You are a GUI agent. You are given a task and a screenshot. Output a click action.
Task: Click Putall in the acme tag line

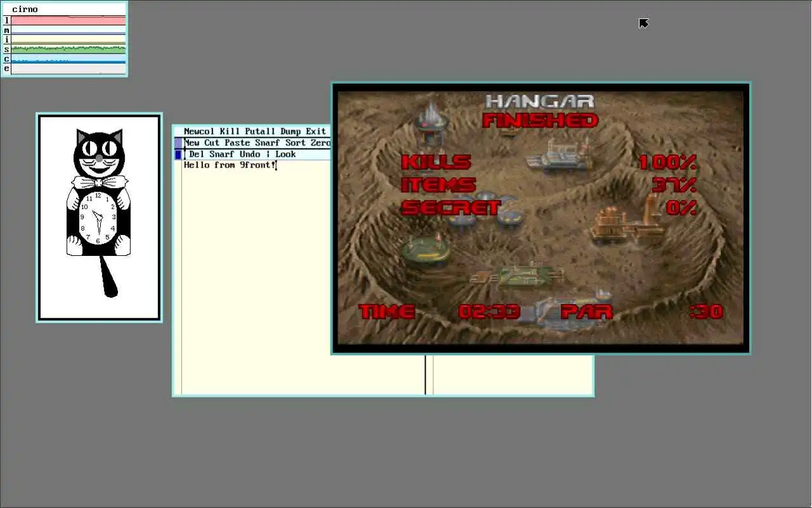pos(260,131)
